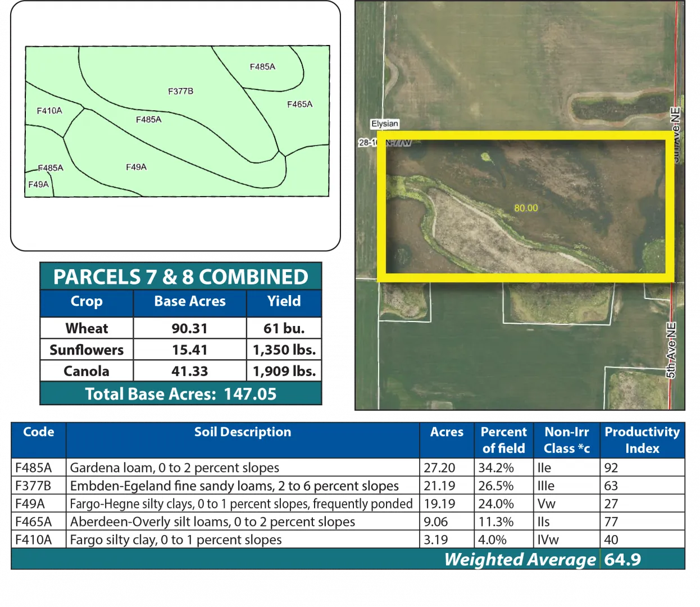Image resolution: width=700 pixels, height=607 pixels.
Task: Select the F49A code cell in soil table
Action: (30, 504)
